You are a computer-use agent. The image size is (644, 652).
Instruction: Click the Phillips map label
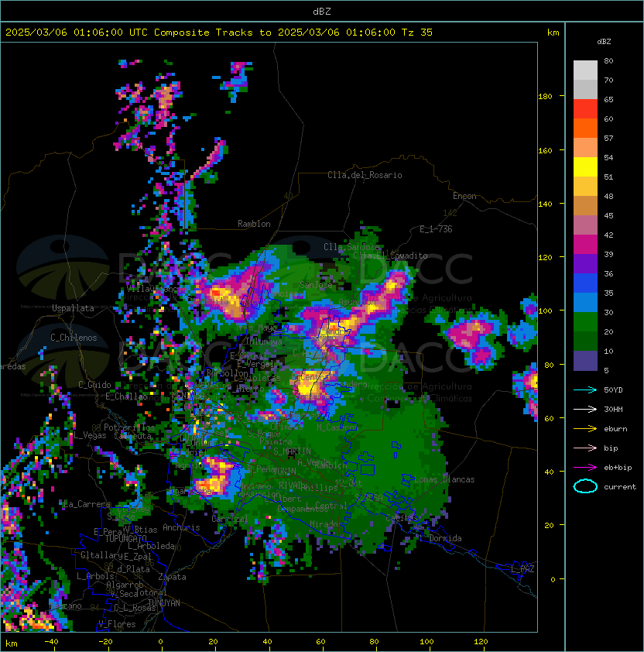point(319,487)
